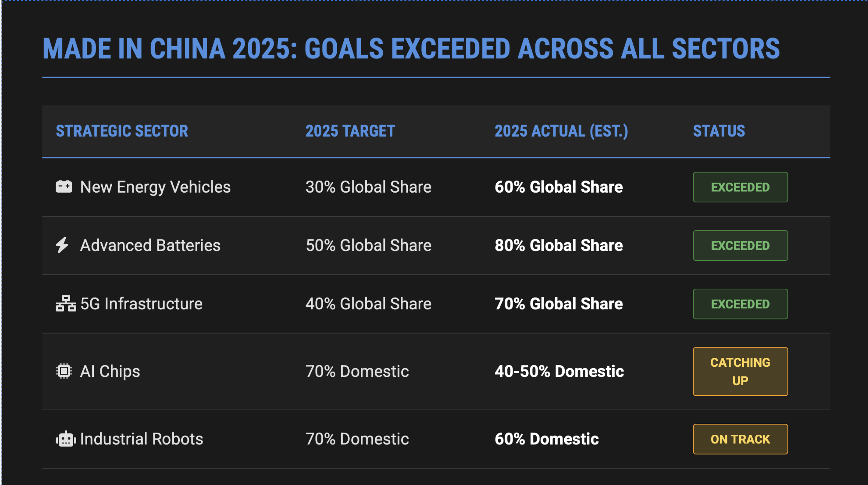The height and width of the screenshot is (485, 868).
Task: Click the battery icon beside New Energy Vehicles
Action: coord(64,187)
